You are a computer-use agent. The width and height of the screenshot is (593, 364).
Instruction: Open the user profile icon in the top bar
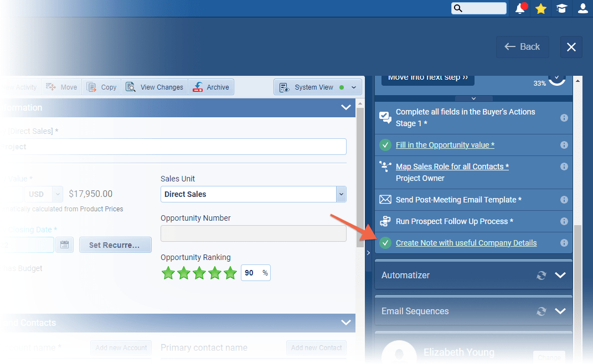[x=582, y=8]
